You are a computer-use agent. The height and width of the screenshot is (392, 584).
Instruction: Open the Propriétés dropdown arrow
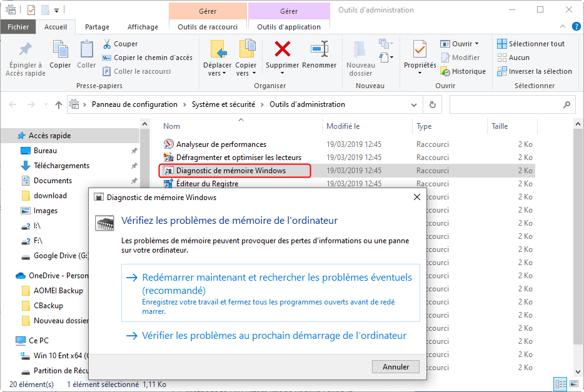coord(420,73)
